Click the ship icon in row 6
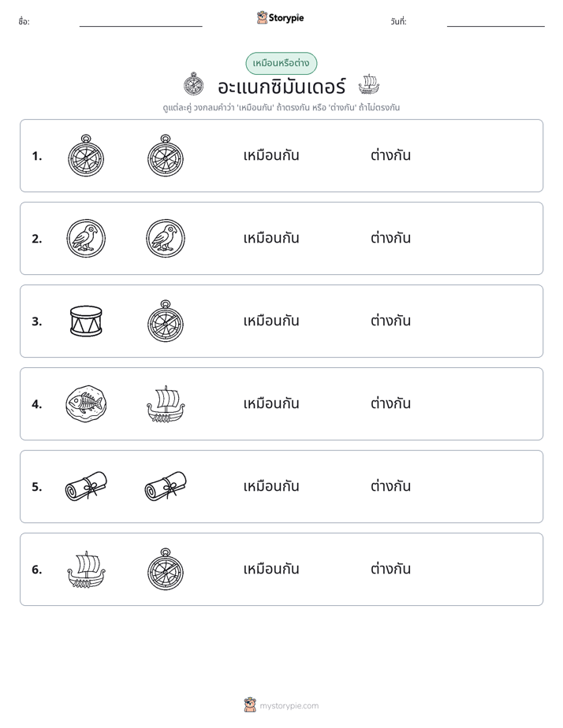563x728 pixels. click(x=86, y=569)
